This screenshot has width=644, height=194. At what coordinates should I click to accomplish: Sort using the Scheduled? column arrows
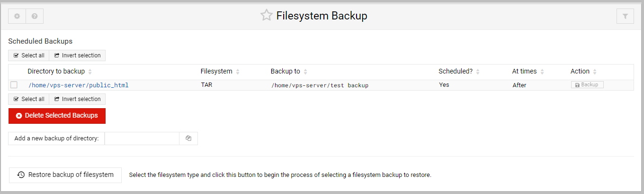point(478,72)
